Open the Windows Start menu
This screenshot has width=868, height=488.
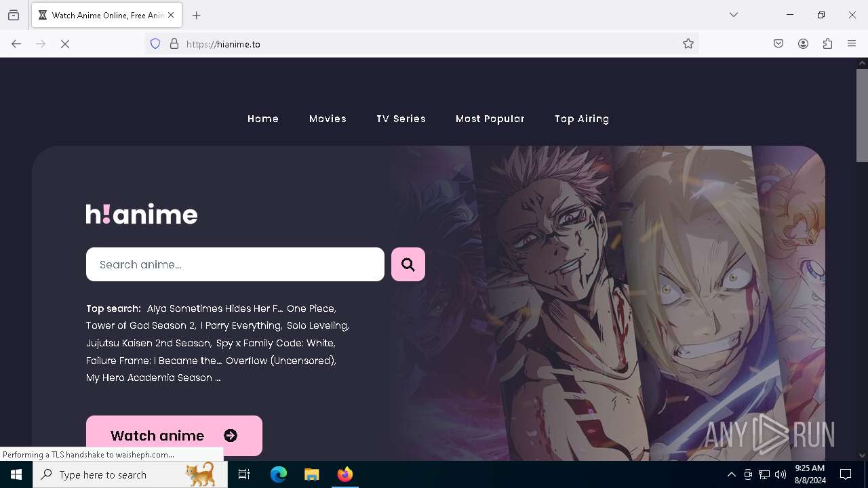click(x=16, y=474)
